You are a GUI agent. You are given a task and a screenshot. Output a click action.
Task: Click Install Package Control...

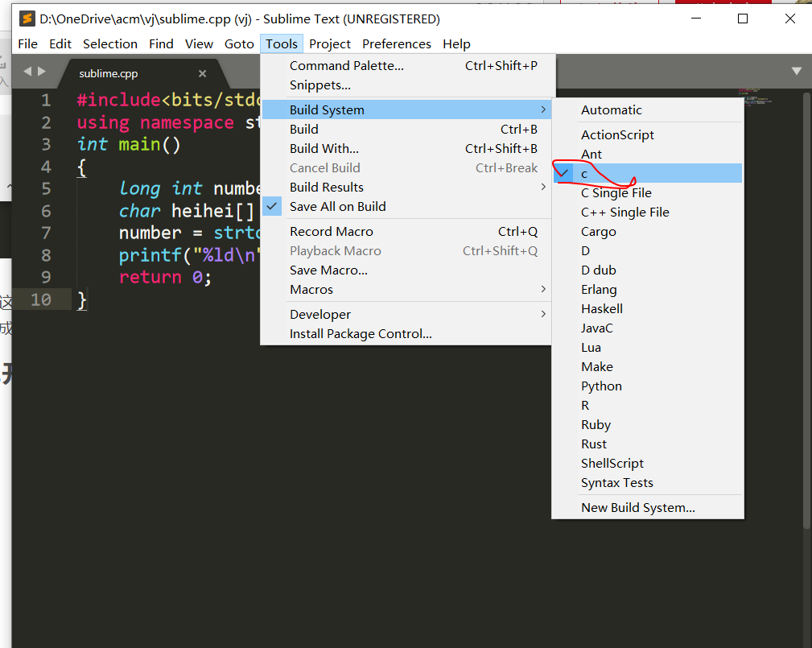(406, 333)
